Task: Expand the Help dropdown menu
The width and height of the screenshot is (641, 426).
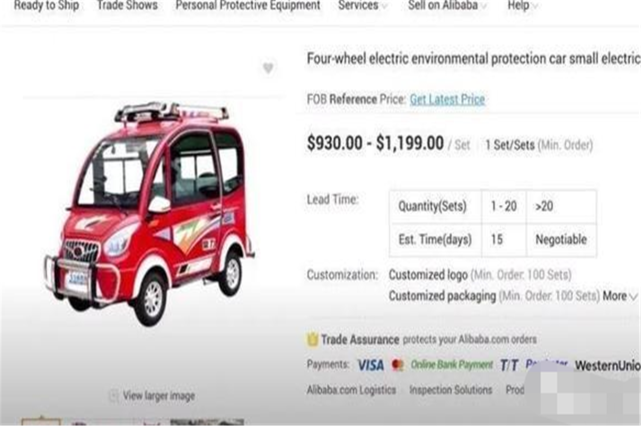Action: click(522, 5)
